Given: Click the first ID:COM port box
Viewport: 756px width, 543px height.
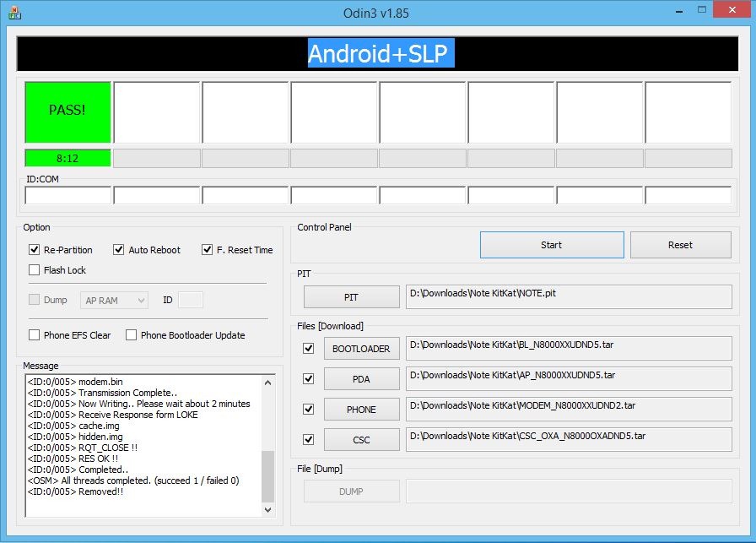Looking at the screenshot, I should 68,195.
